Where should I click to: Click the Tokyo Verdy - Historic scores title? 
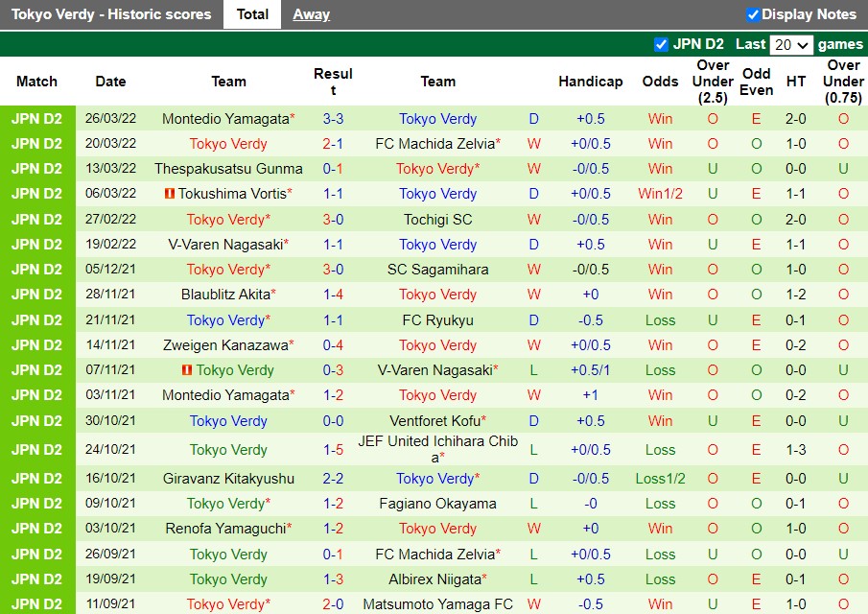tap(110, 14)
